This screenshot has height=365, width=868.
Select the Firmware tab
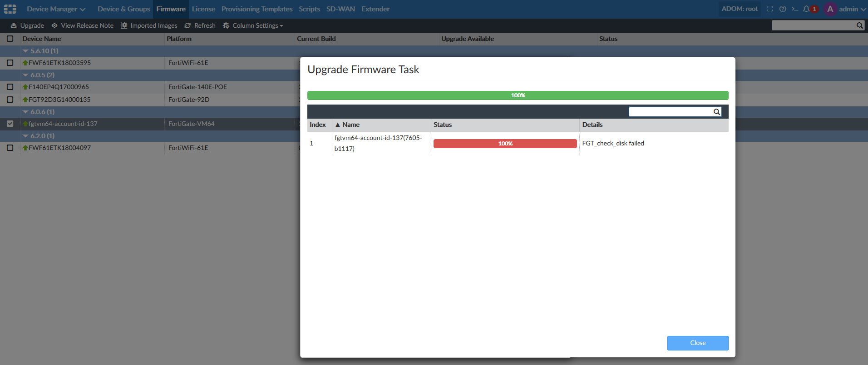point(171,9)
